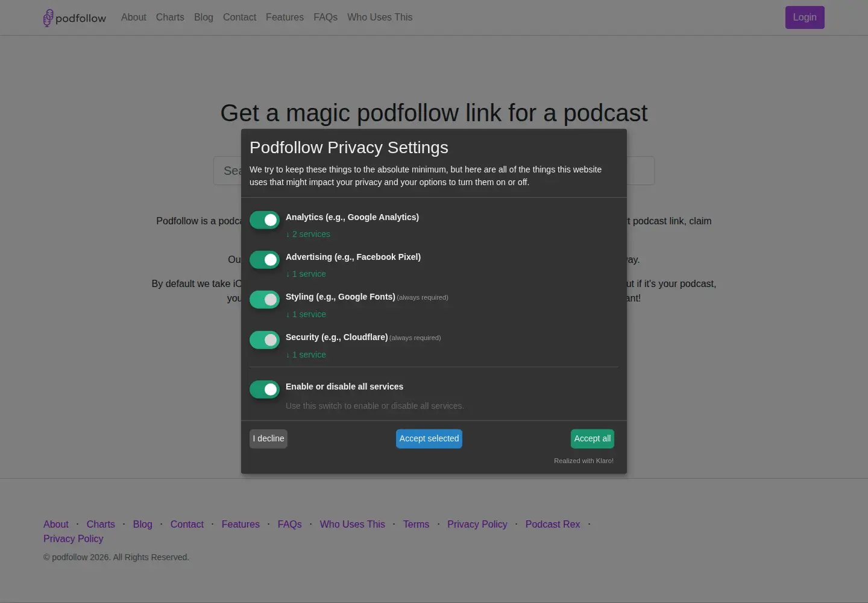Open Features in the top navigation
This screenshot has width=868, height=603.
285,17
